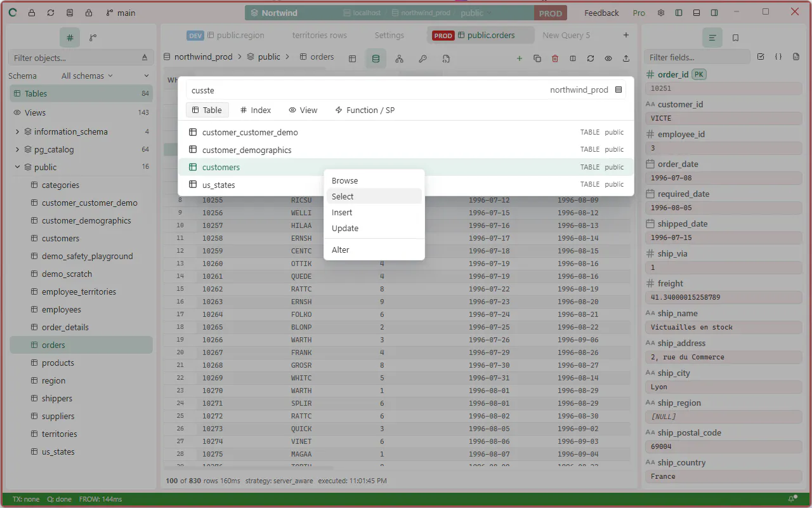The height and width of the screenshot is (508, 812).
Task: Expand the pg_catalog tree node
Action: tap(17, 149)
